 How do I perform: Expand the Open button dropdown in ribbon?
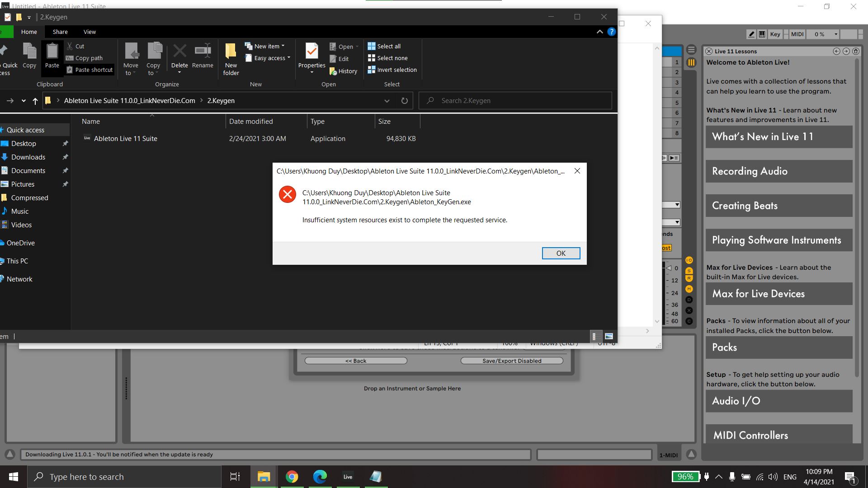coord(357,47)
